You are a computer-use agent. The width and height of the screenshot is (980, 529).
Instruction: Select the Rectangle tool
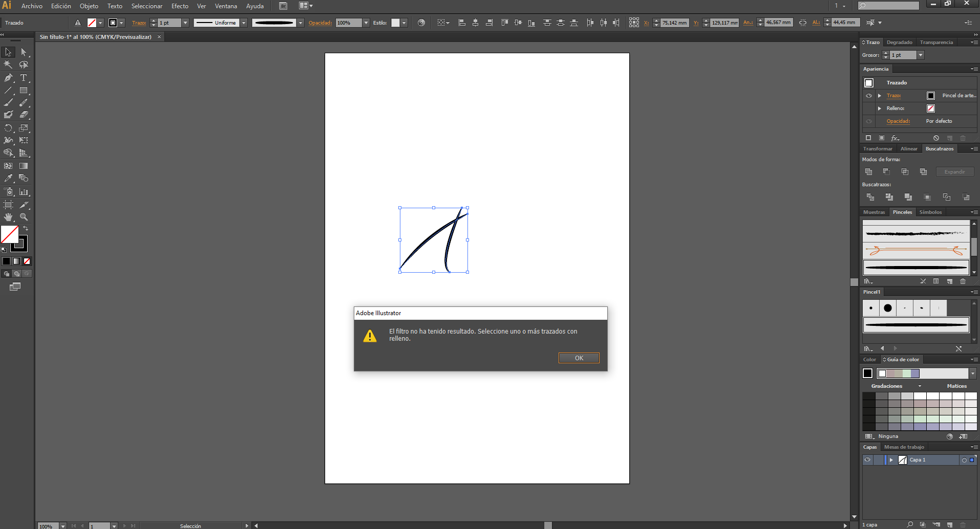tap(24, 91)
